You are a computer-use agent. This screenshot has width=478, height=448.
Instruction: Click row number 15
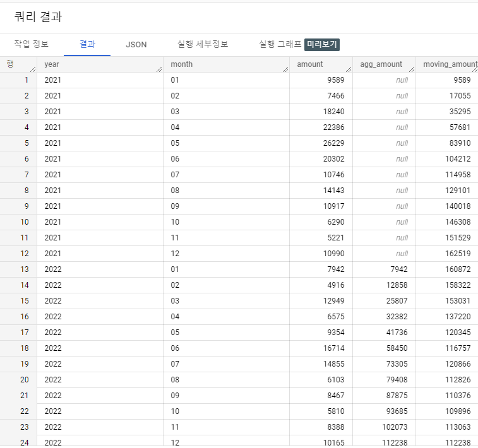pos(25,301)
